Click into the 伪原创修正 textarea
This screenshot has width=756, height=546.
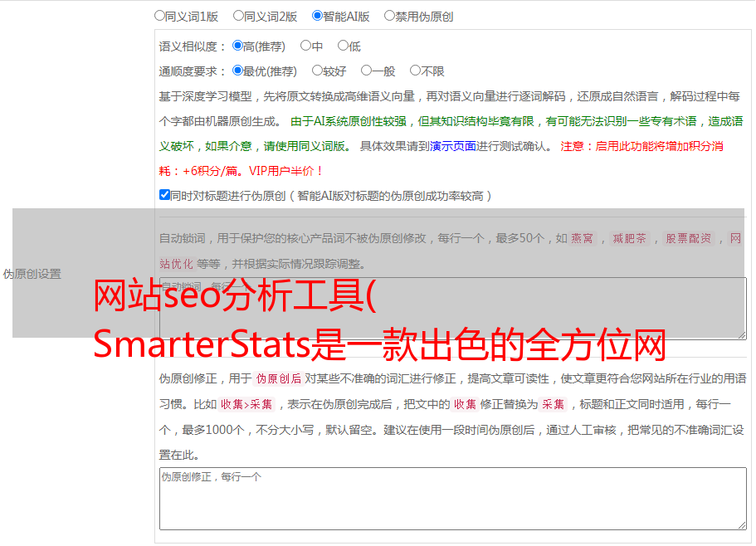pos(453,499)
